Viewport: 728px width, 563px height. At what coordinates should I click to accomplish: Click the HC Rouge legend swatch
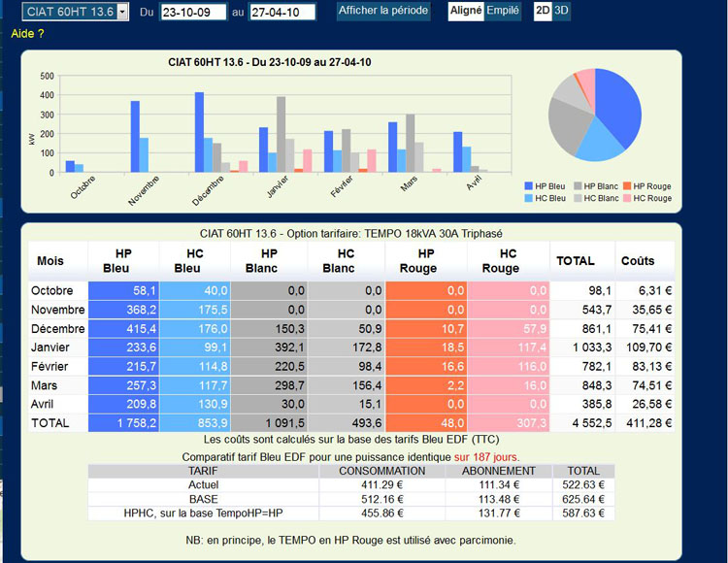626,198
